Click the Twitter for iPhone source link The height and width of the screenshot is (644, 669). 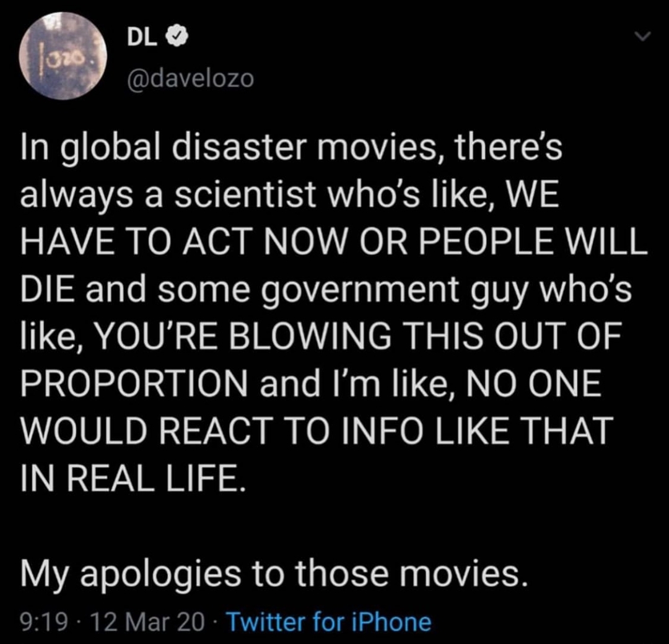330,622
